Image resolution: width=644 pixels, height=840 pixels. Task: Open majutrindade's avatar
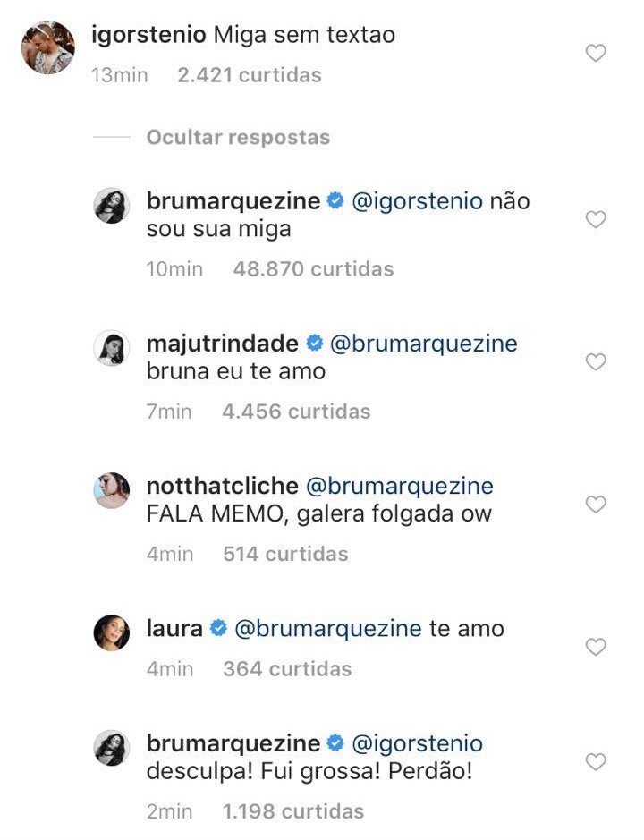point(112,348)
